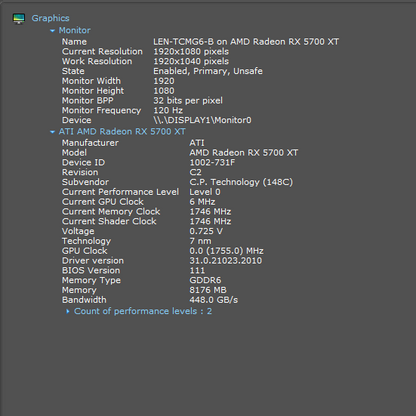Select the ATI manufacturer value
416x416 pixels.
click(x=197, y=143)
